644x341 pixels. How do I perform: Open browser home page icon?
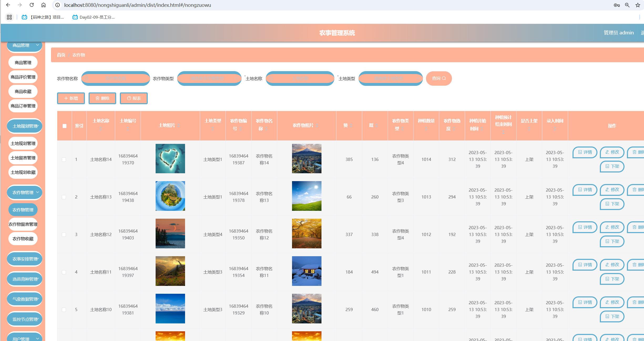pos(44,5)
